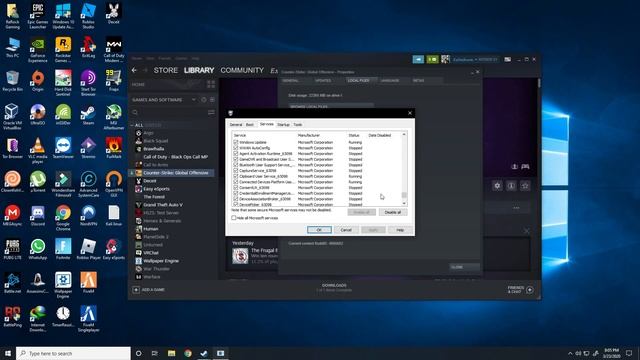Select Wallpaper Engine in Steam library list
This screenshot has height=360, width=640.
[161, 261]
